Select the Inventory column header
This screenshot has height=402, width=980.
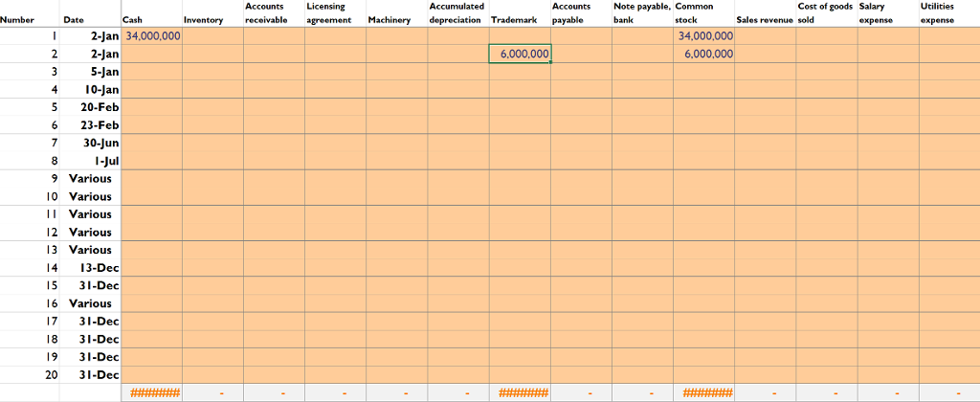tap(213, 13)
